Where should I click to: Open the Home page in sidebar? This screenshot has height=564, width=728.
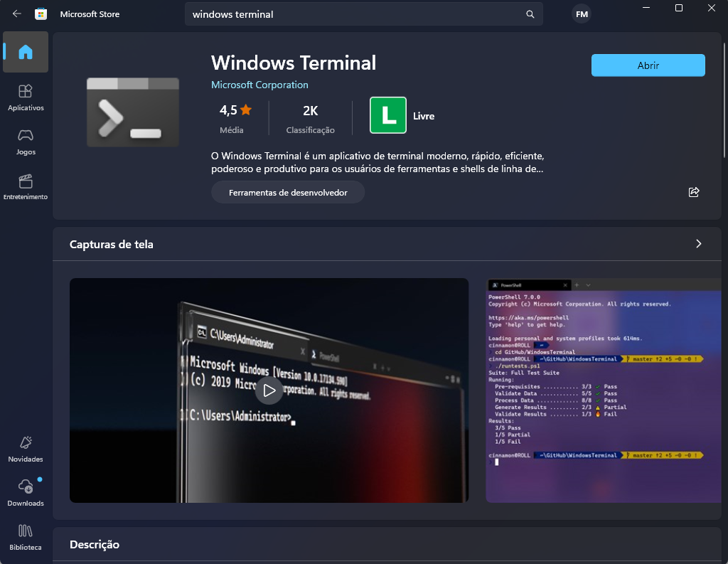click(26, 52)
